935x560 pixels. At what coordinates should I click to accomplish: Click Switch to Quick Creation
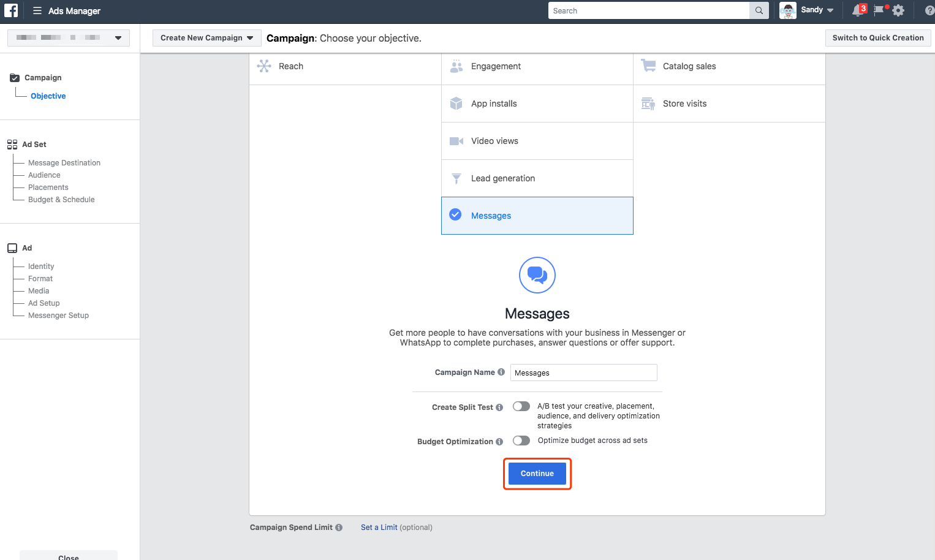click(878, 38)
